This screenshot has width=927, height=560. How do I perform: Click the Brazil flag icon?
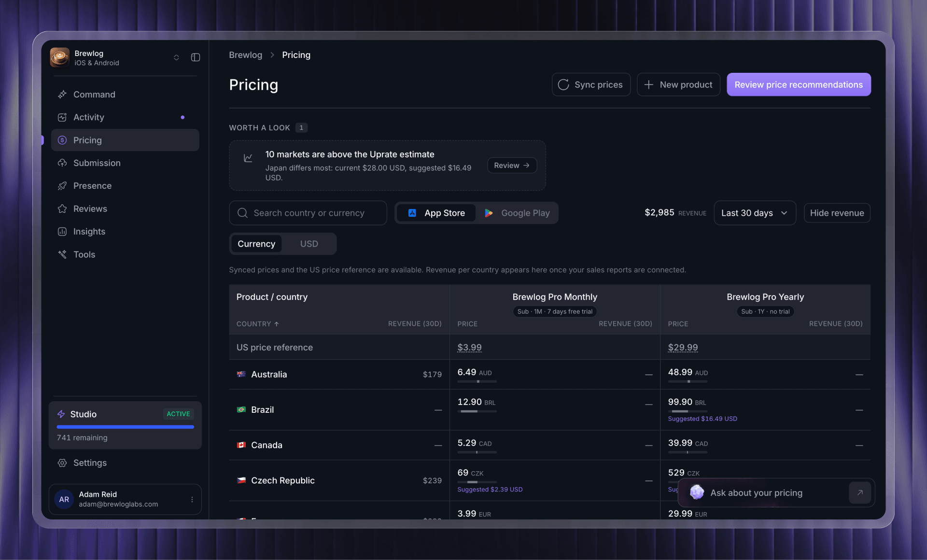[241, 409]
